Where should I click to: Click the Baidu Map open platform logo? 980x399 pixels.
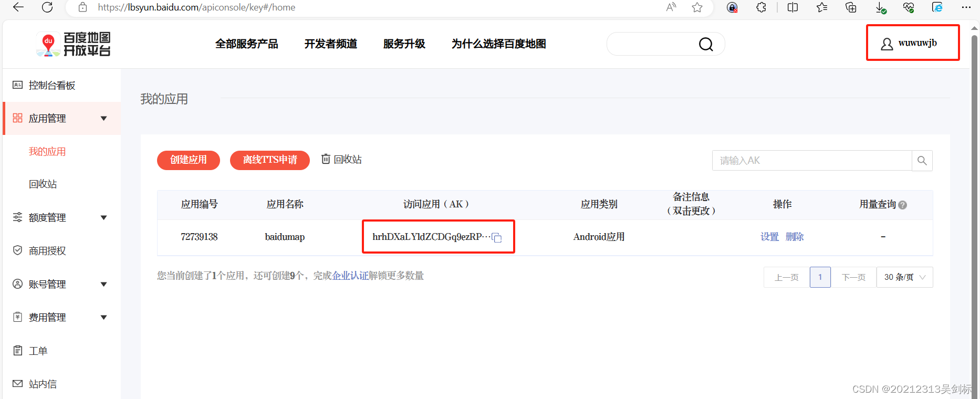74,44
